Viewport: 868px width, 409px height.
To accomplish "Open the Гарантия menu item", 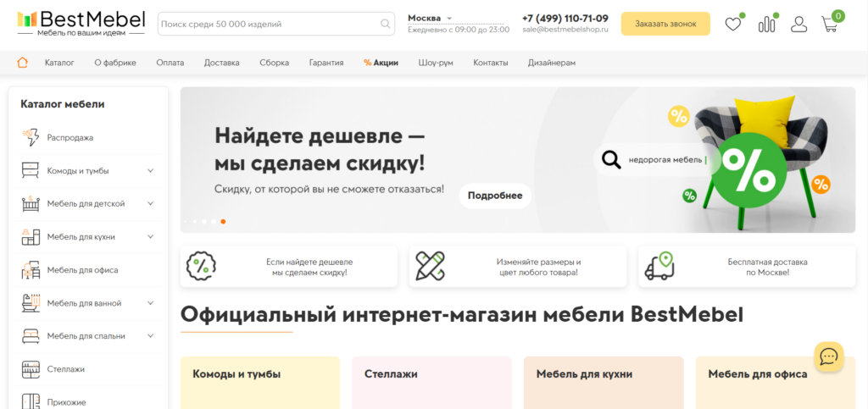I will click(x=326, y=63).
